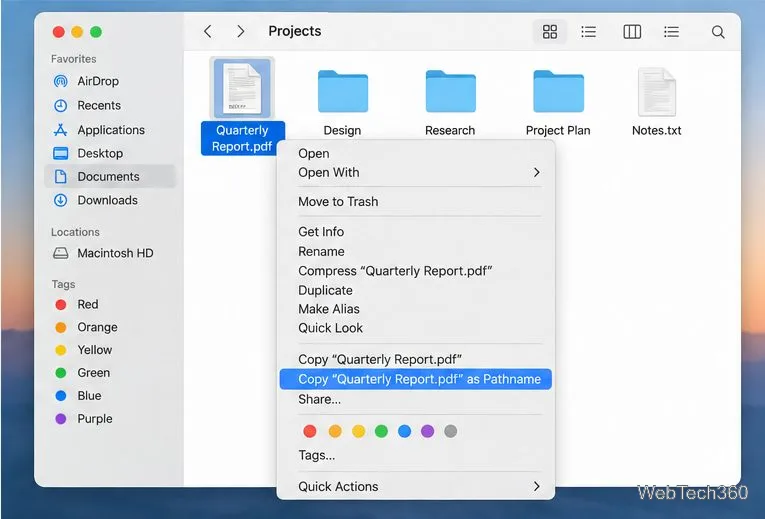Apply orange tag from context menu
Screen dimensions: 765x519
335,431
